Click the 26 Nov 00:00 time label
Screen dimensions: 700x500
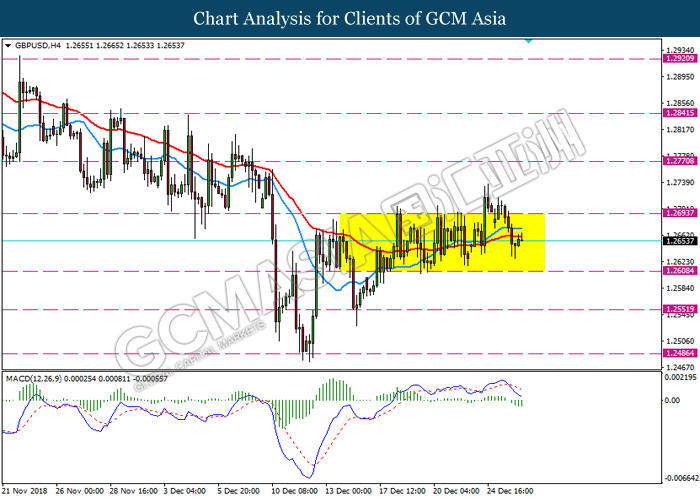click(x=80, y=491)
